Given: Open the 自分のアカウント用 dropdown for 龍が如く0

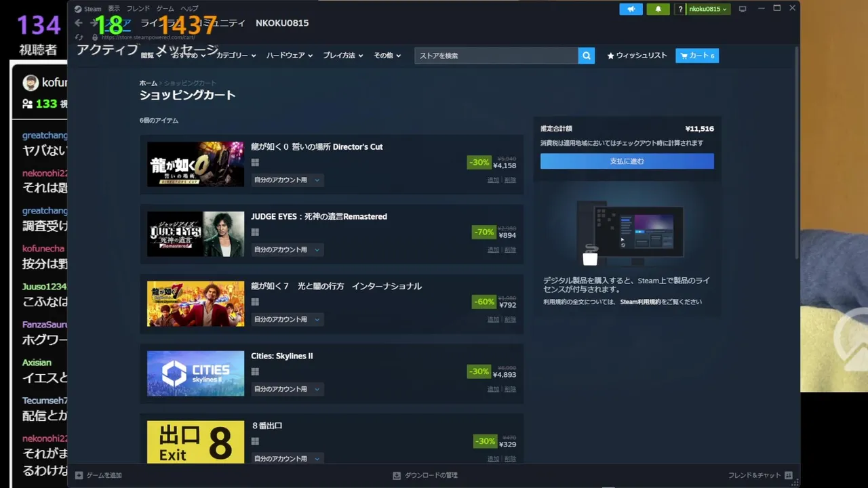Looking at the screenshot, I should pyautogui.click(x=287, y=180).
